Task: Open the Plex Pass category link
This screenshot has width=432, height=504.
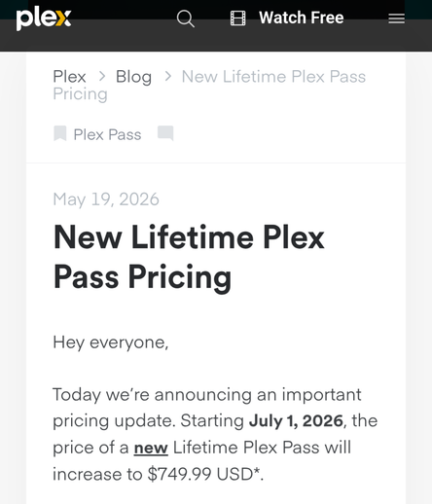Action: pos(107,134)
